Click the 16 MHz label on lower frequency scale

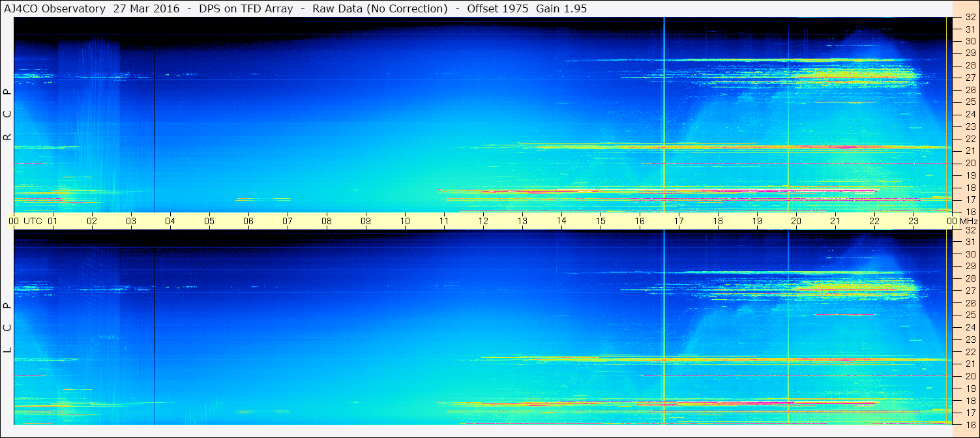[970, 424]
